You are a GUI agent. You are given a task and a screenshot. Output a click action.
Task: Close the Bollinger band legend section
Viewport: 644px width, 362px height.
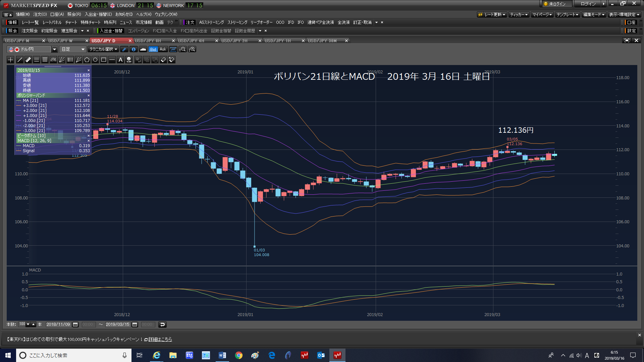point(89,96)
